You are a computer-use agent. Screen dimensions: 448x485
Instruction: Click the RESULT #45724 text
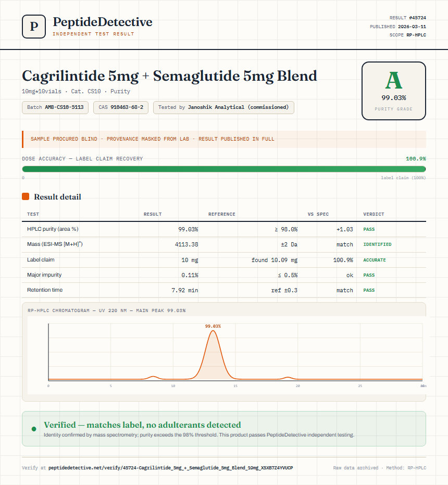[x=408, y=18]
